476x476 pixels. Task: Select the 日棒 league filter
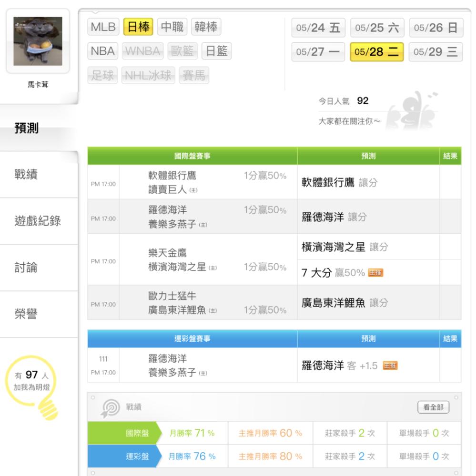coord(138,27)
